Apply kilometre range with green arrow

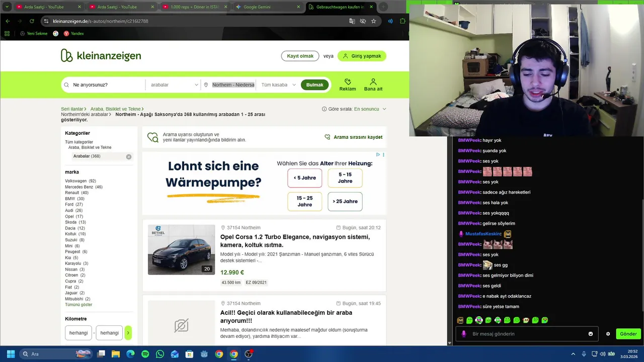(128, 333)
